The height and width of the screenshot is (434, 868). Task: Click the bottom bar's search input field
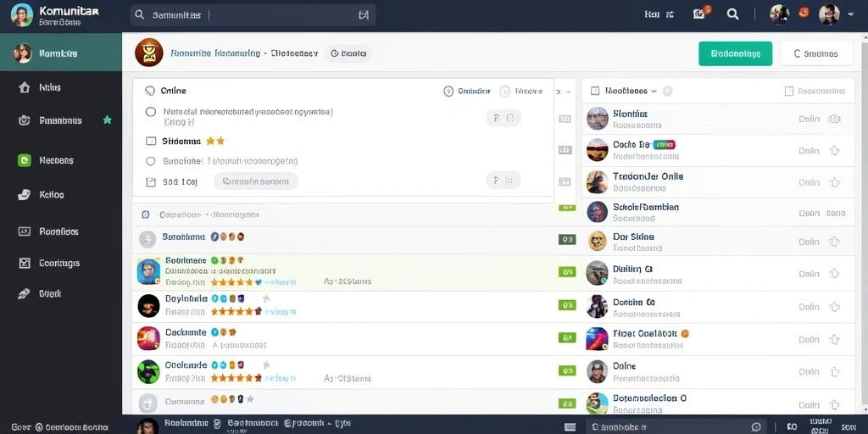pyautogui.click(x=676, y=427)
